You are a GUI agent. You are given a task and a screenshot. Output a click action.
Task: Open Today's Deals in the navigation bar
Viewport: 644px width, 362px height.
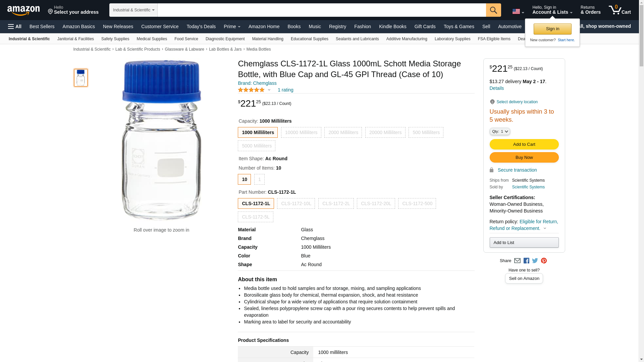[201, 26]
